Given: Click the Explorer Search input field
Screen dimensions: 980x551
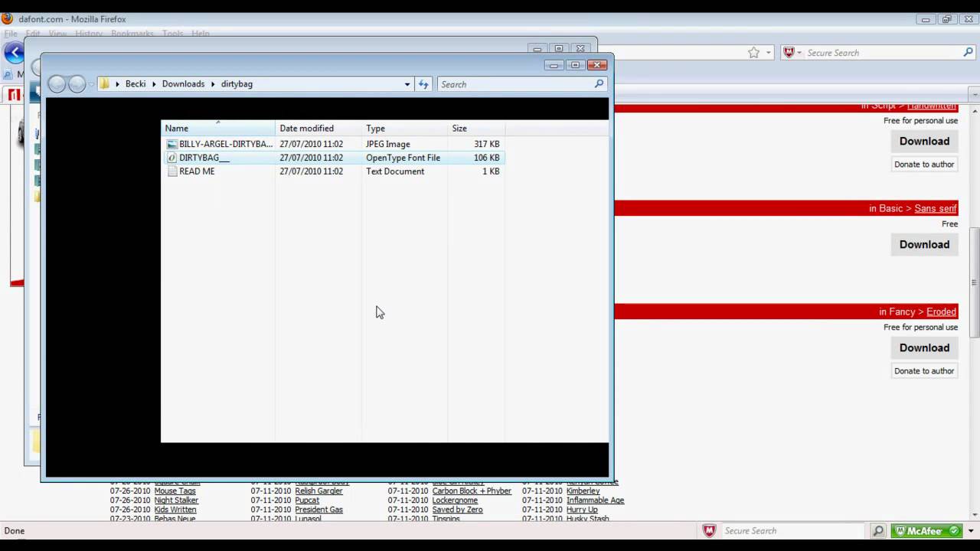Looking at the screenshot, I should tap(514, 84).
